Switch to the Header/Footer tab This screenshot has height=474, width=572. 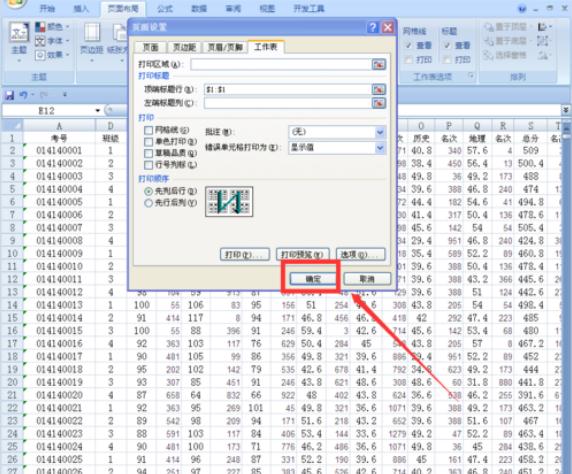pyautogui.click(x=225, y=47)
